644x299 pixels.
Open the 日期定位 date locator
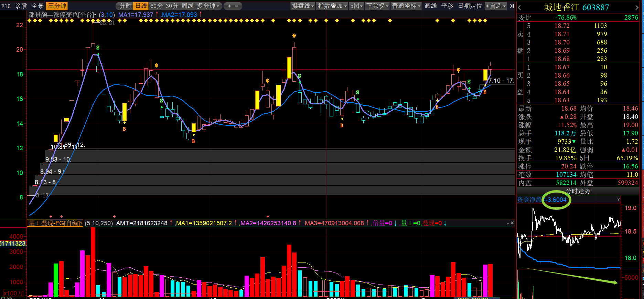[x=470, y=6]
